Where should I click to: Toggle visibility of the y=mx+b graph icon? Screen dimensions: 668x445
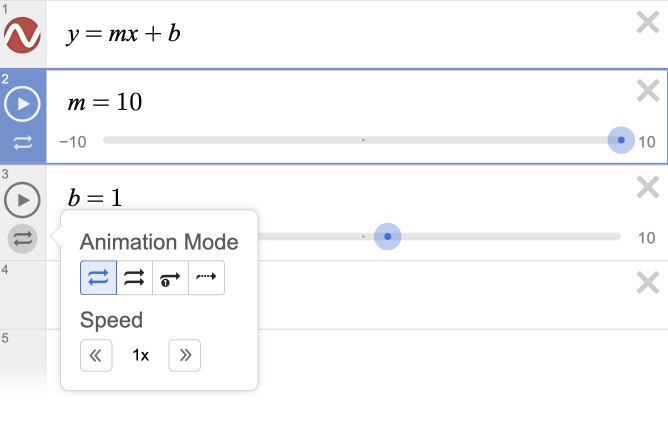pyautogui.click(x=22, y=36)
